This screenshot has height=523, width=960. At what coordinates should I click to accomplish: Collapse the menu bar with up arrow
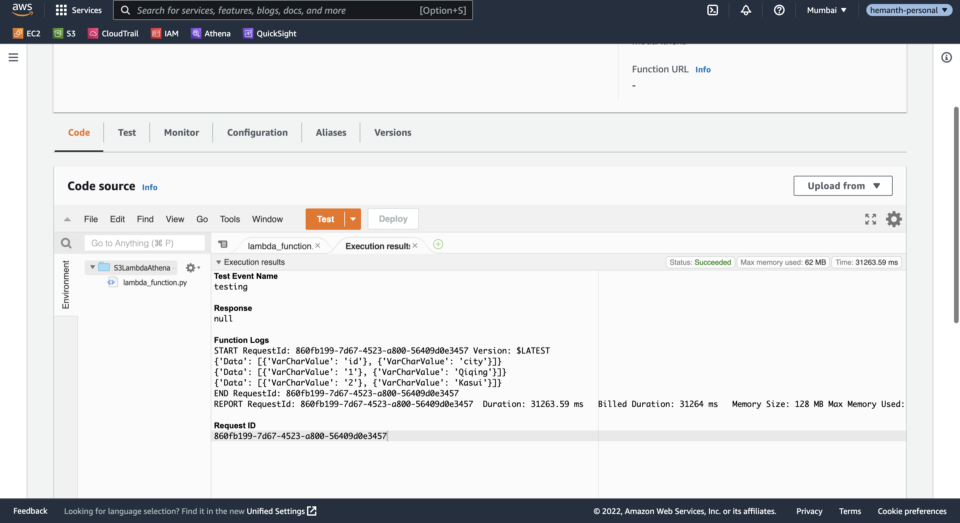click(x=67, y=219)
